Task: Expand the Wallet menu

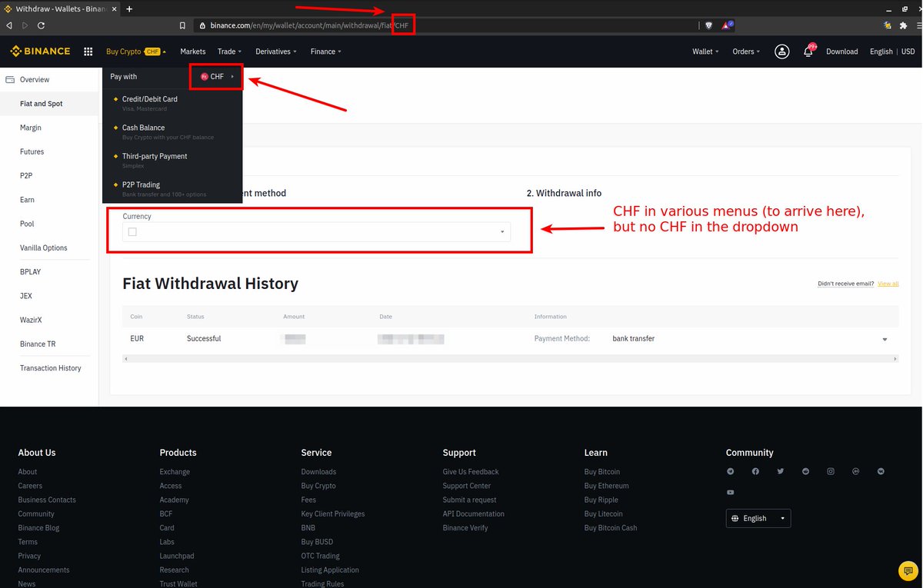Action: [x=705, y=51]
